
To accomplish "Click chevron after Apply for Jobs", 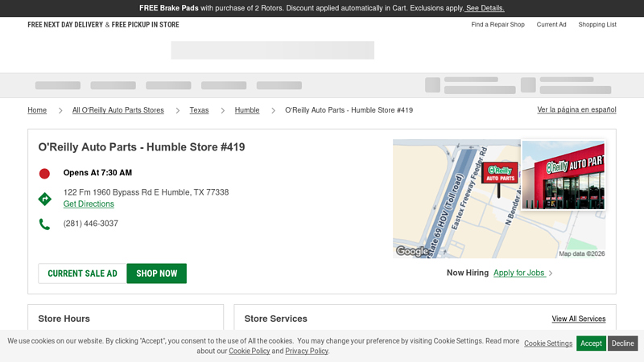I will (551, 274).
